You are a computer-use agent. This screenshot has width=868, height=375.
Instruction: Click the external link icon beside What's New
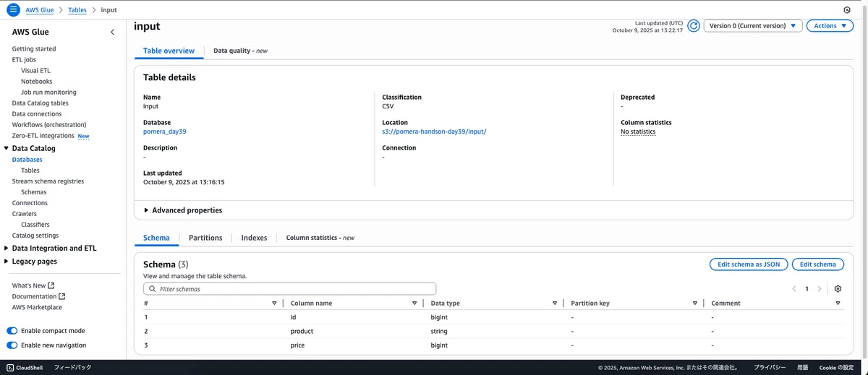point(51,285)
